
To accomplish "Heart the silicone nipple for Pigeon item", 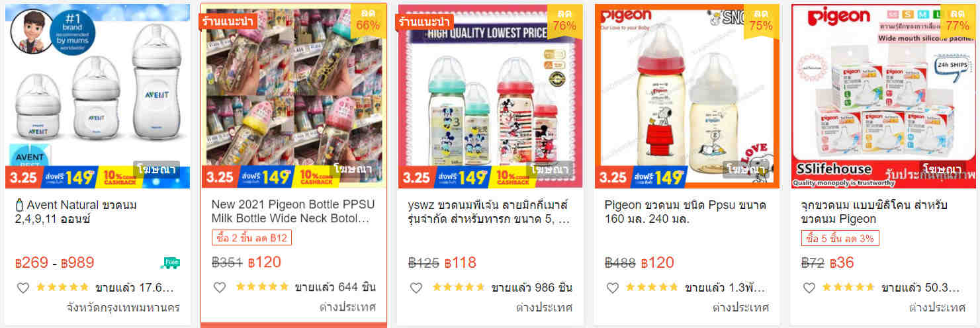I will (809, 288).
